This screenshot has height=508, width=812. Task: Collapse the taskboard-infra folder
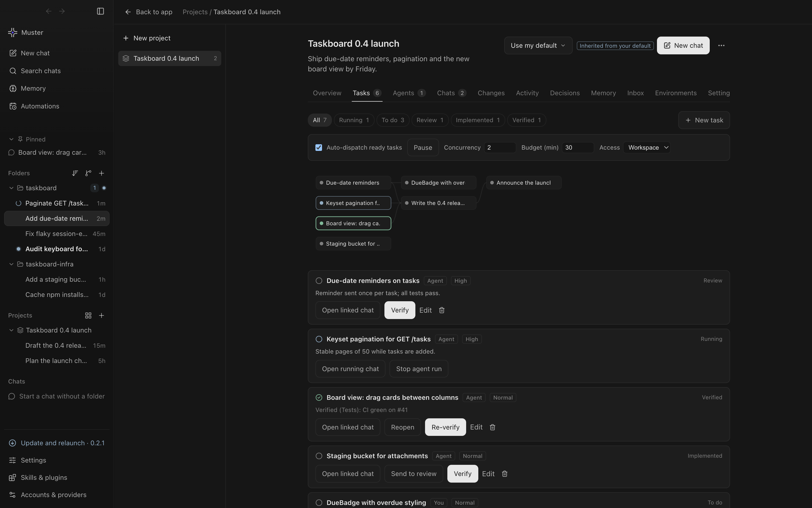coord(11,264)
